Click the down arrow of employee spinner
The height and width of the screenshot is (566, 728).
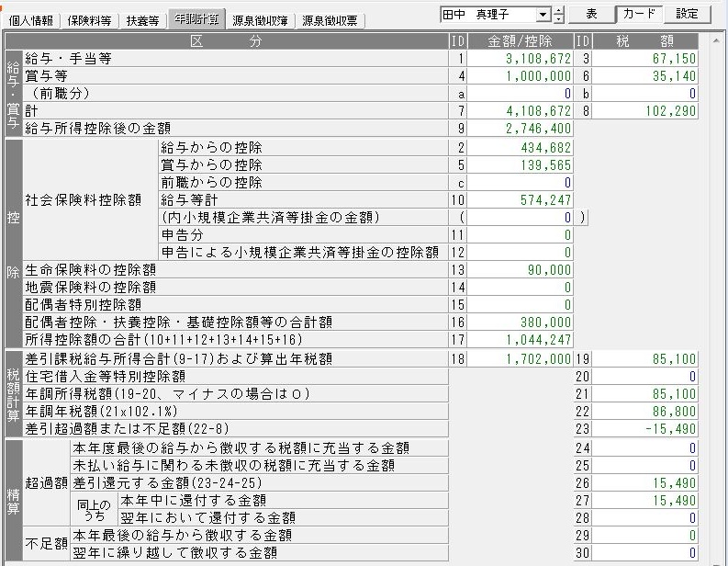[x=559, y=19]
